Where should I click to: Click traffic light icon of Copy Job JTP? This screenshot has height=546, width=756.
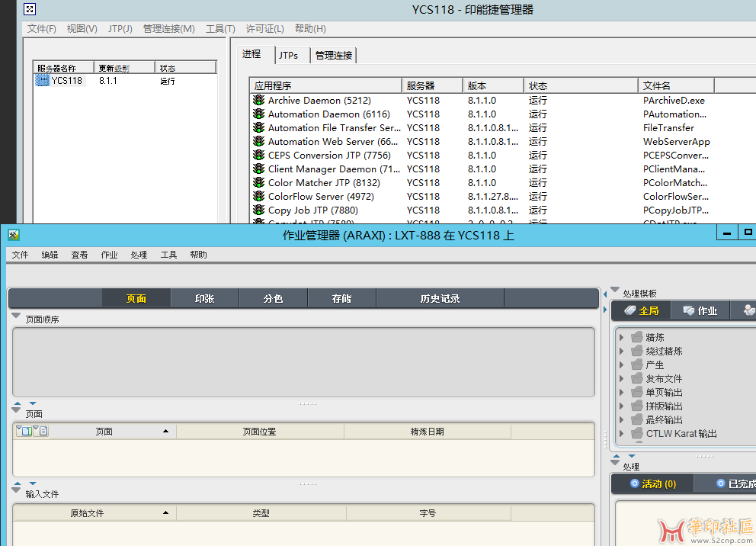pos(259,210)
